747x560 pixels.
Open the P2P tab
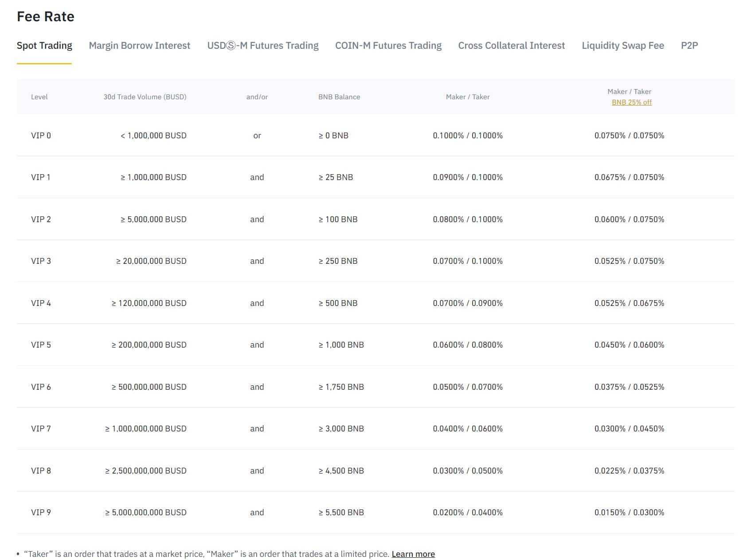689,46
